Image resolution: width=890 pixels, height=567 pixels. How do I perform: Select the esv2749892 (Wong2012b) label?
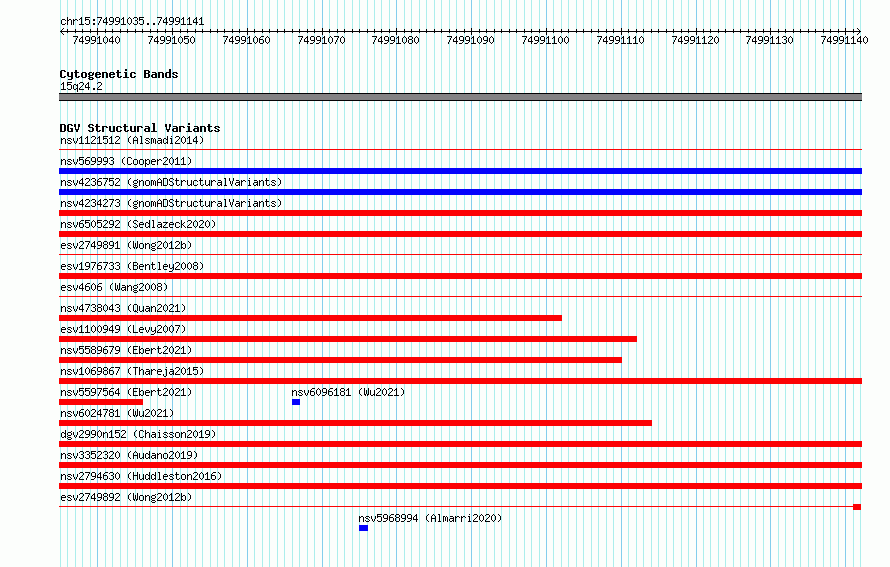[126, 497]
